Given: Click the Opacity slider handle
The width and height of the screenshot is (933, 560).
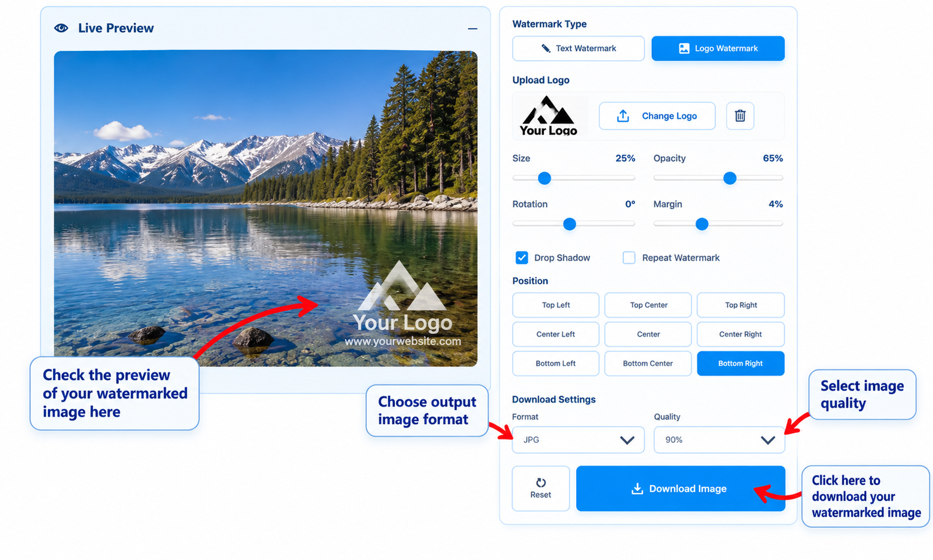Looking at the screenshot, I should point(729,178).
